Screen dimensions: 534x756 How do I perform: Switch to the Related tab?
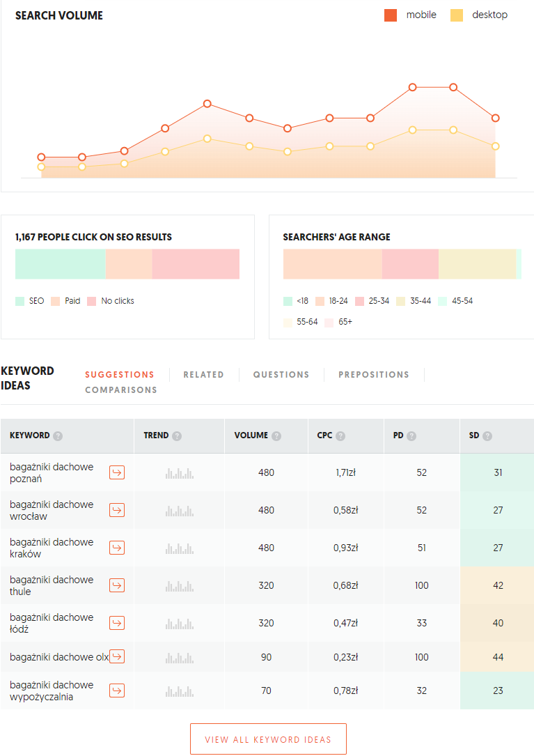pos(203,375)
